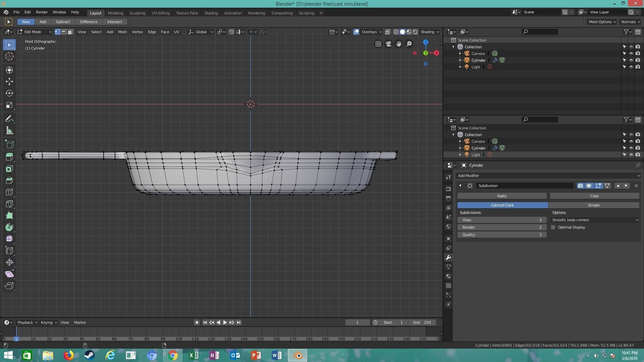The width and height of the screenshot is (644, 362).
Task: Select the Move tool
Action: pyautogui.click(x=9, y=81)
